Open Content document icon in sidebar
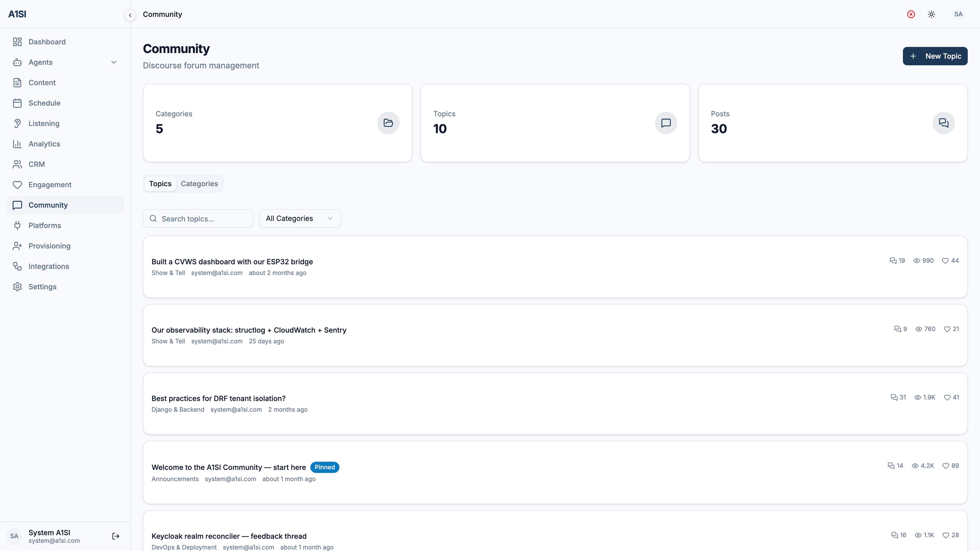 pyautogui.click(x=17, y=82)
